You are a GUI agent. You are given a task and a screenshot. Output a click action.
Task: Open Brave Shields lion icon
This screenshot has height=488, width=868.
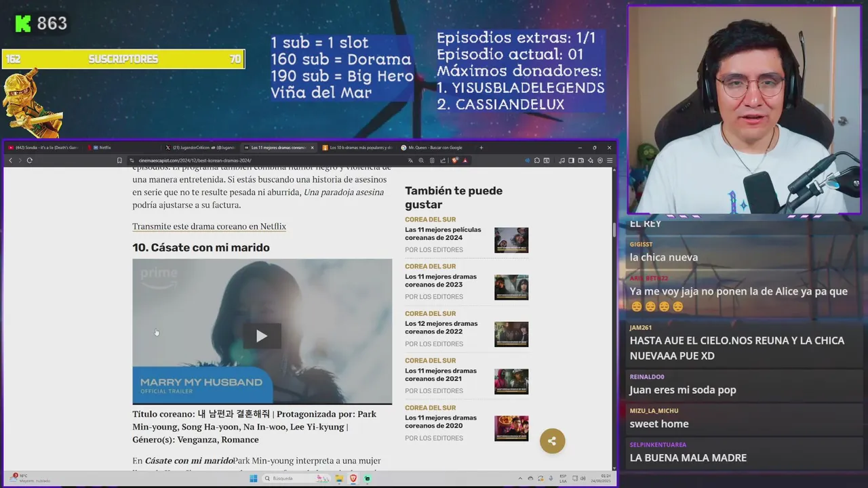pyautogui.click(x=454, y=161)
